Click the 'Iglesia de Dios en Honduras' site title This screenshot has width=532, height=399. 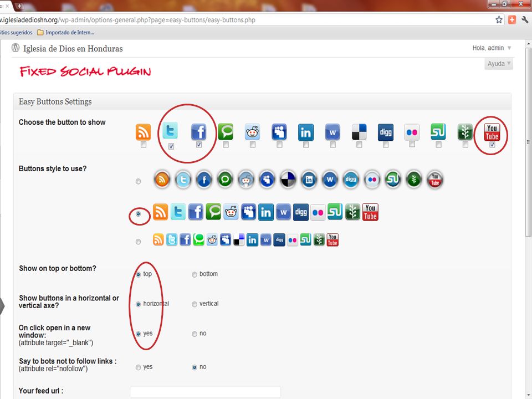click(73, 49)
